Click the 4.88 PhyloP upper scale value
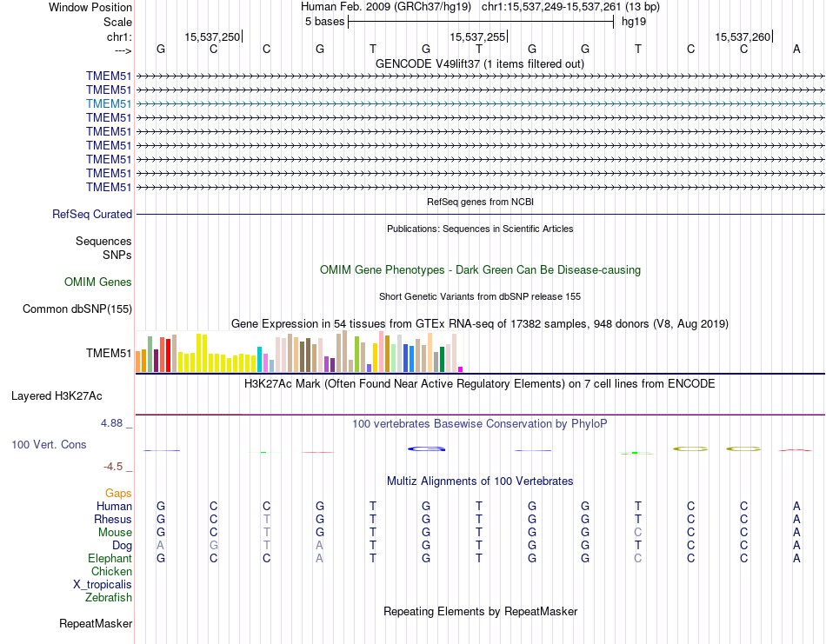This screenshot has width=826, height=644. 111,423
